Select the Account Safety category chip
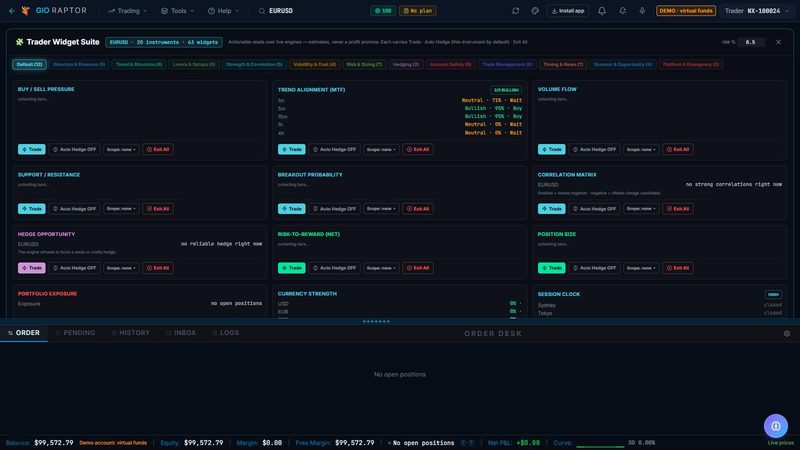The height and width of the screenshot is (450, 800). point(450,64)
